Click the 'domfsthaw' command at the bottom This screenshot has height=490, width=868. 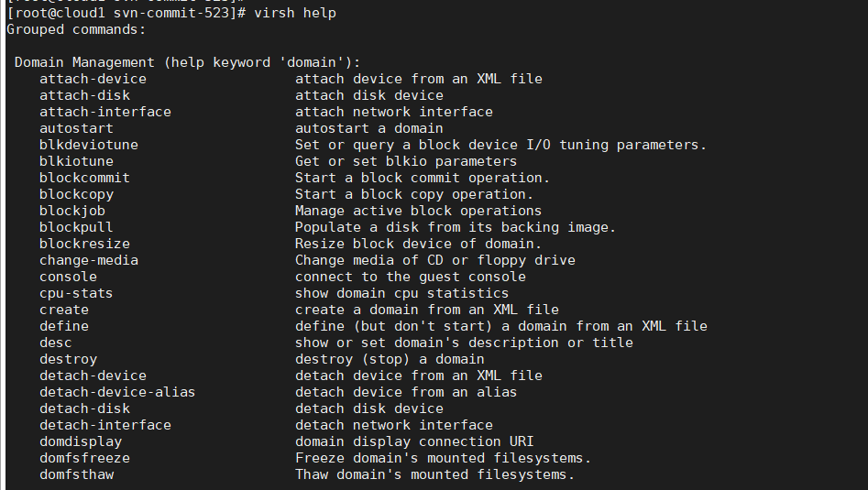pyautogui.click(x=76, y=474)
